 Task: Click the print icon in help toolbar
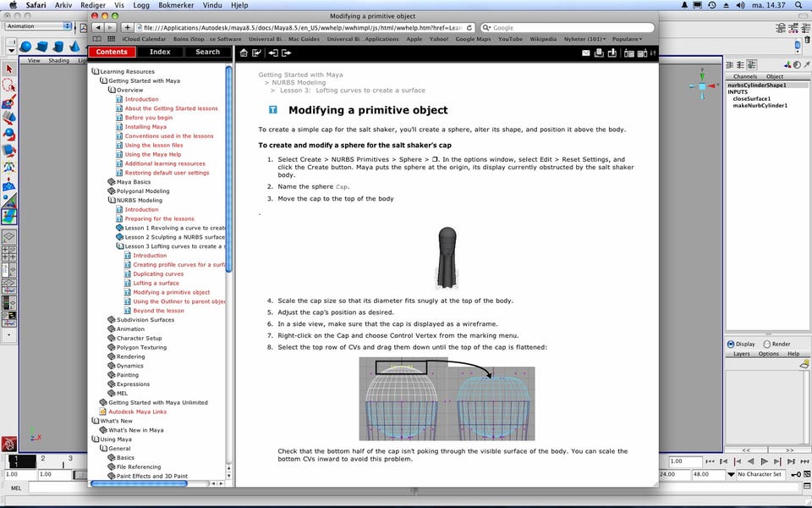tap(599, 52)
